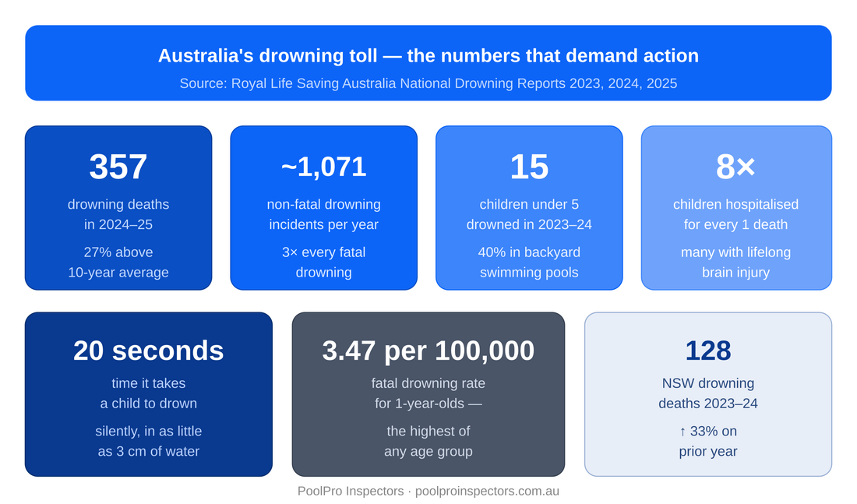Viewport: 857px width, 504px height.
Task: Click "time it takes a child to drown" text
Action: (149, 393)
